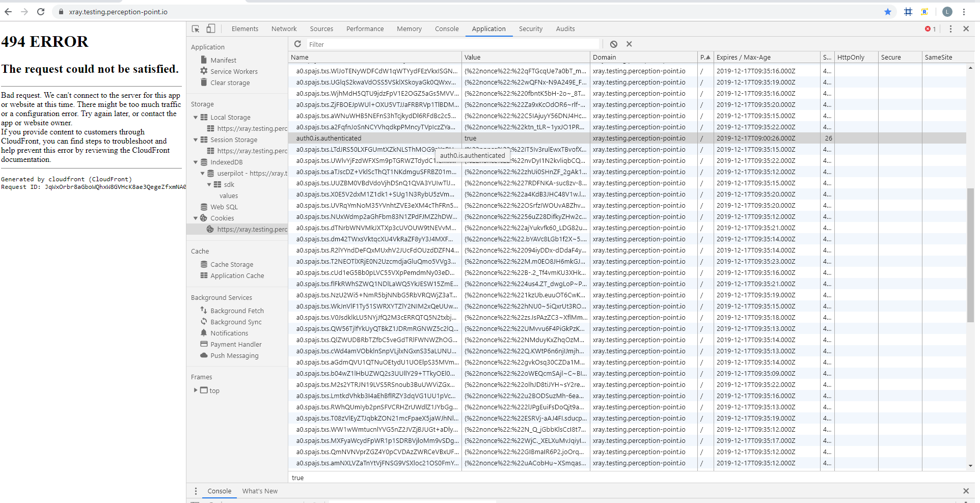Switch to the Console tab

[447, 29]
